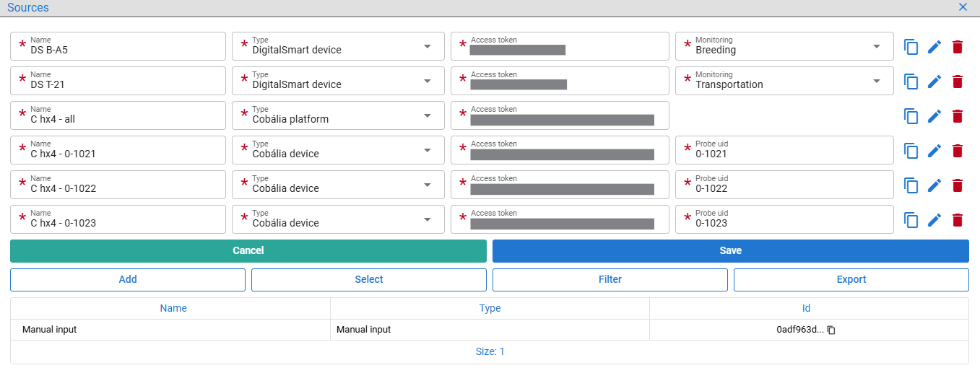Copy the Manual input Id 0adf963d
The image size is (980, 373).
coord(831,330)
